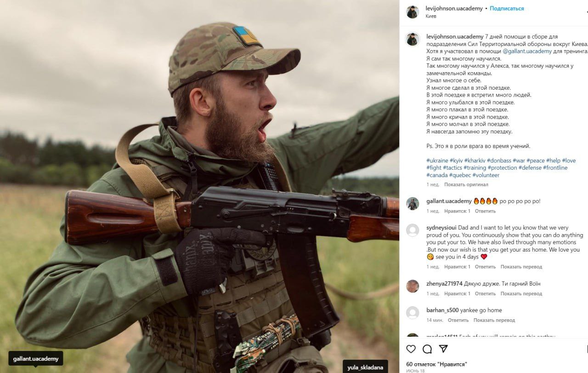Open sydneysioui commenter avatar
The image size is (588, 373).
(x=413, y=230)
